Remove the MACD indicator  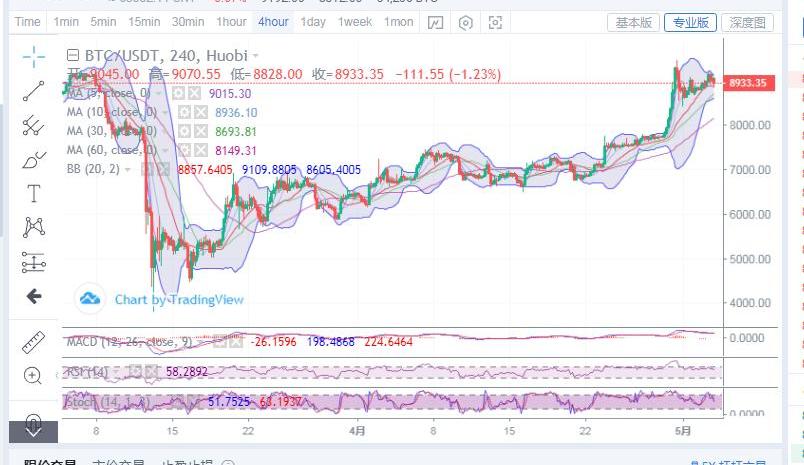click(x=235, y=342)
